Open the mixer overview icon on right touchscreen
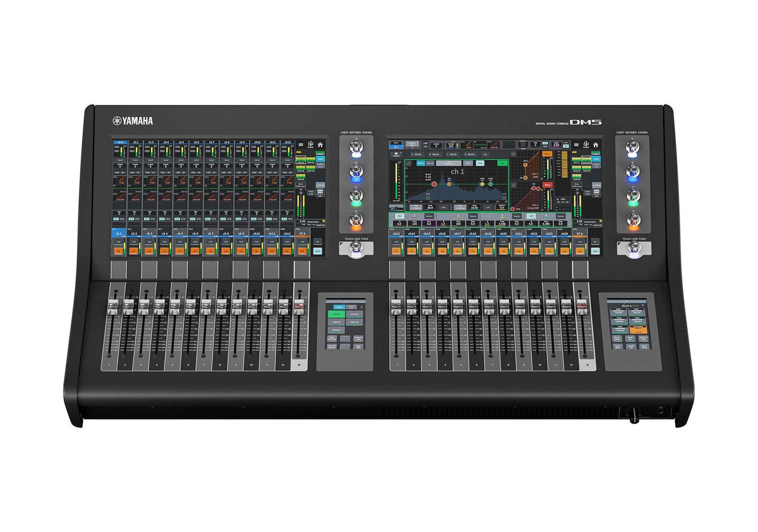Viewport: 758px width, 532px height. (x=586, y=145)
